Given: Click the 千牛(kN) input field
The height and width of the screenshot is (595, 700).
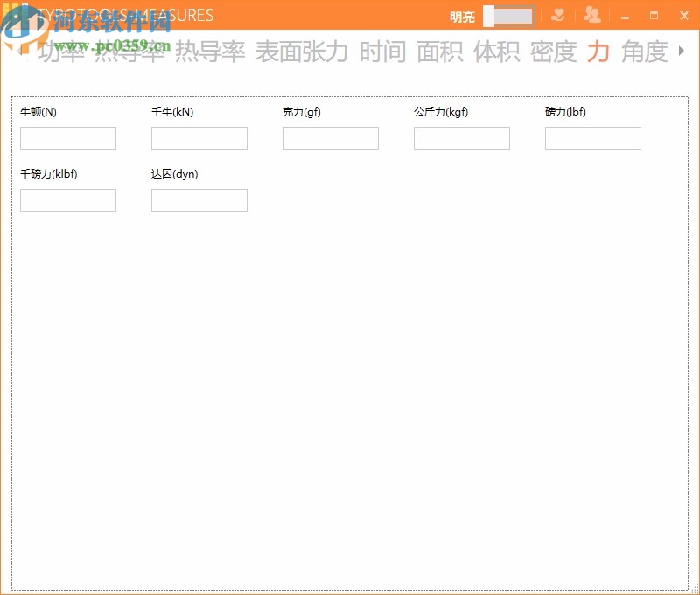Looking at the screenshot, I should [199, 138].
